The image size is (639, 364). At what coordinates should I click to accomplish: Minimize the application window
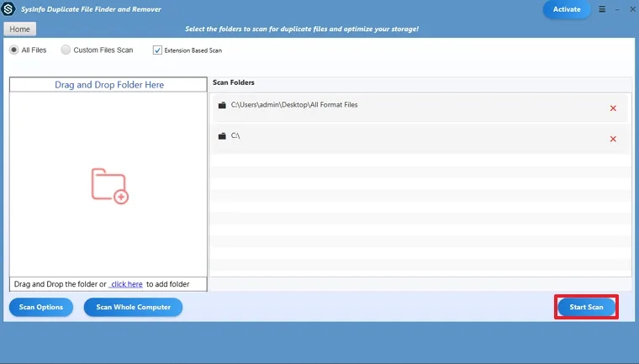[617, 9]
